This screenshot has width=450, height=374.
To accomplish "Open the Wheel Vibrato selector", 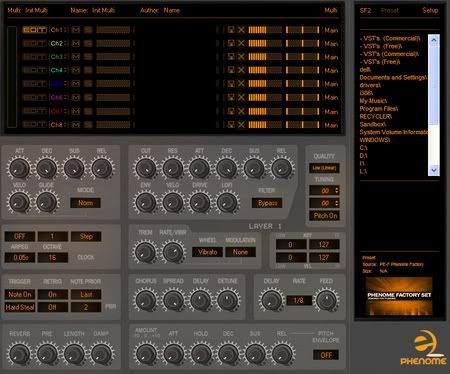I will click(x=207, y=252).
